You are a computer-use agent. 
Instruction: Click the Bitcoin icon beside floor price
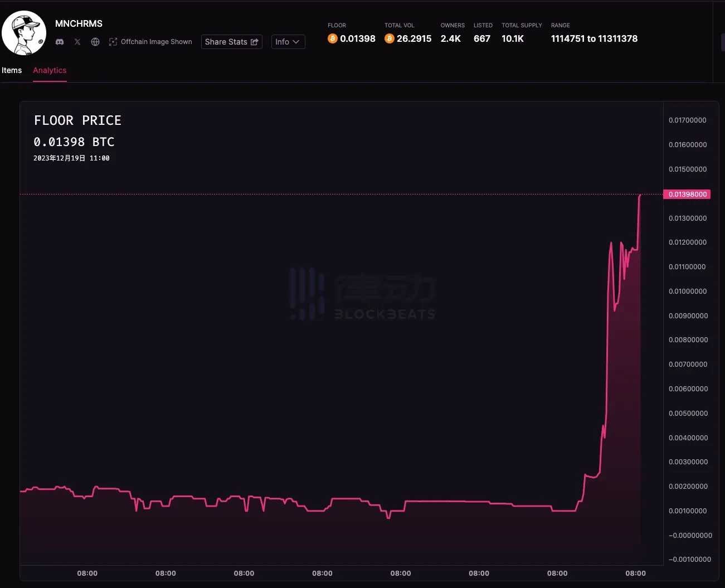[333, 38]
